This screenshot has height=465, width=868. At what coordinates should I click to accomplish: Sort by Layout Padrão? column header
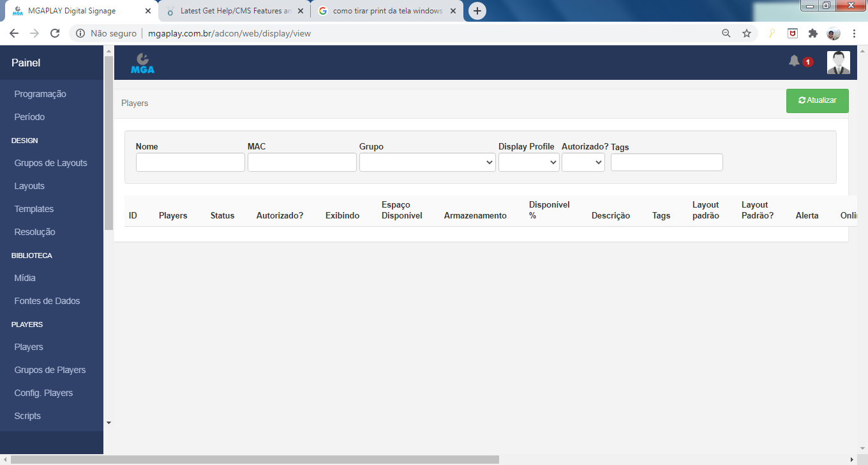click(x=758, y=210)
